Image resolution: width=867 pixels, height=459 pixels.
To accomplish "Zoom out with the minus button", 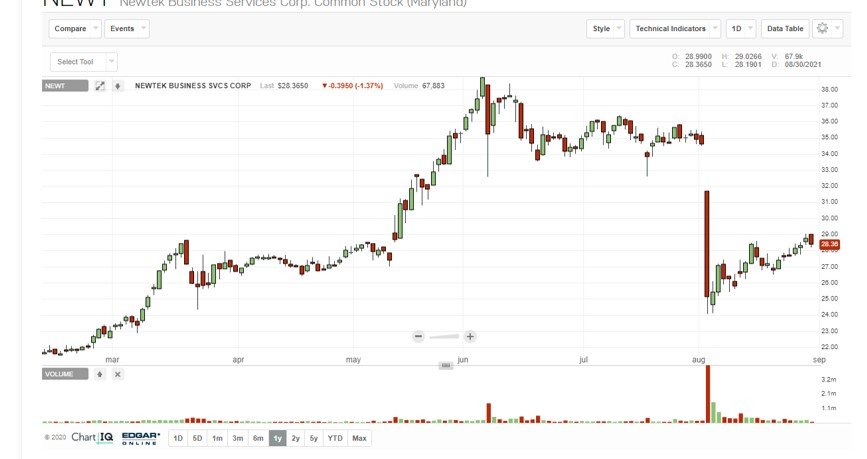I will click(418, 337).
